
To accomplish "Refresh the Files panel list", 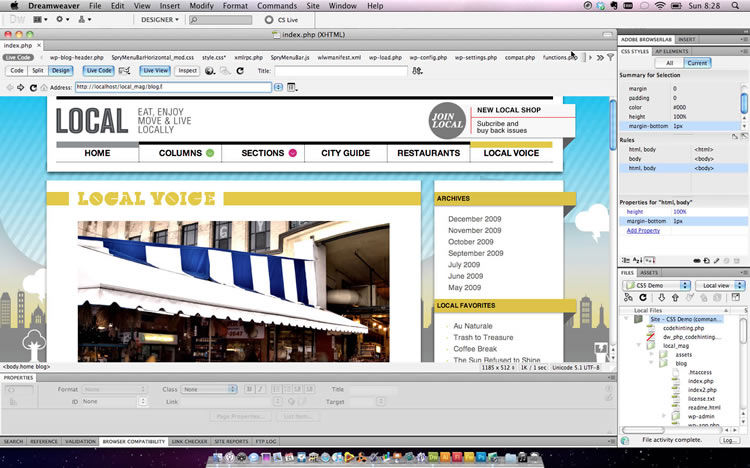I will (645, 298).
